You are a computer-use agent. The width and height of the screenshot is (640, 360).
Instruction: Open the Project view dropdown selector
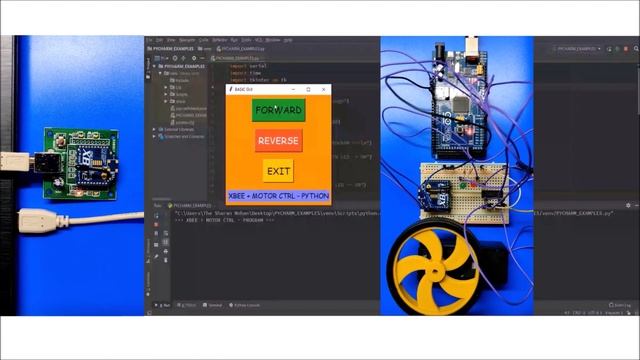click(160, 58)
